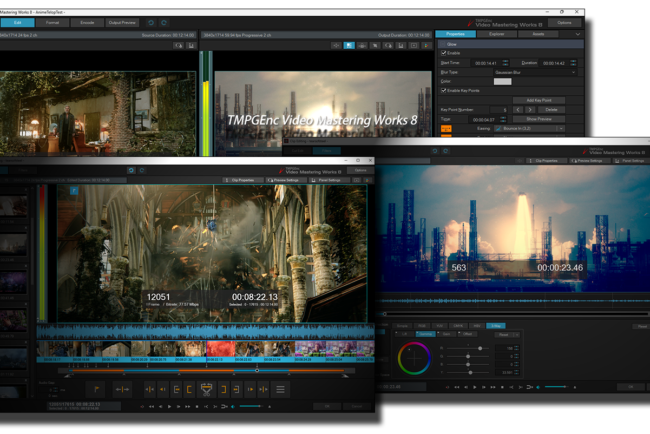Viewport: 650px width, 434px height.
Task: Expand the chevron next to the Assets tab
Action: point(578,34)
